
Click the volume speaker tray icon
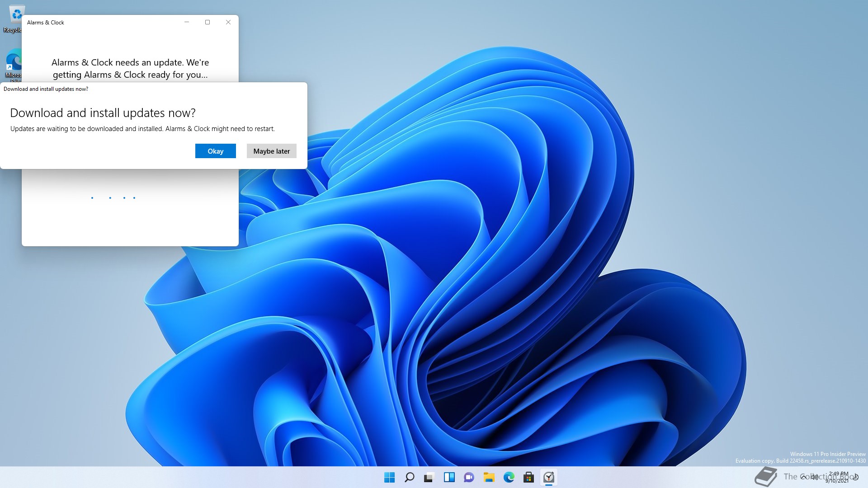coord(815,477)
